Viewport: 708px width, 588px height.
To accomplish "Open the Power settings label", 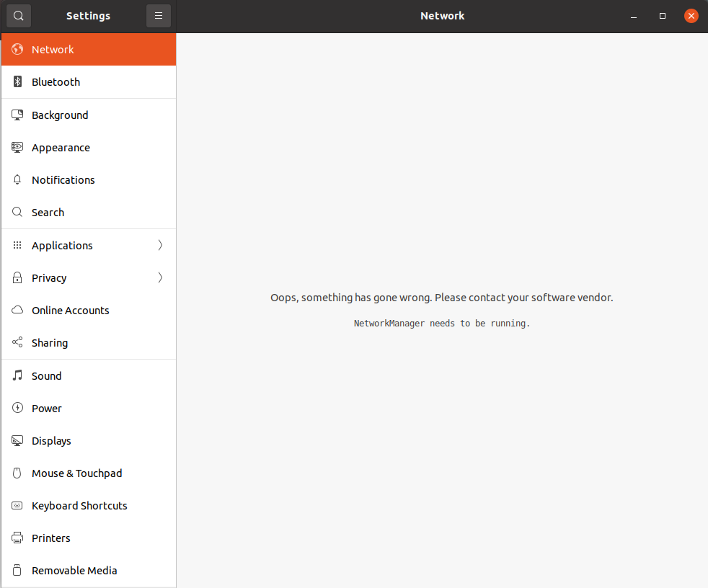I will coord(47,409).
